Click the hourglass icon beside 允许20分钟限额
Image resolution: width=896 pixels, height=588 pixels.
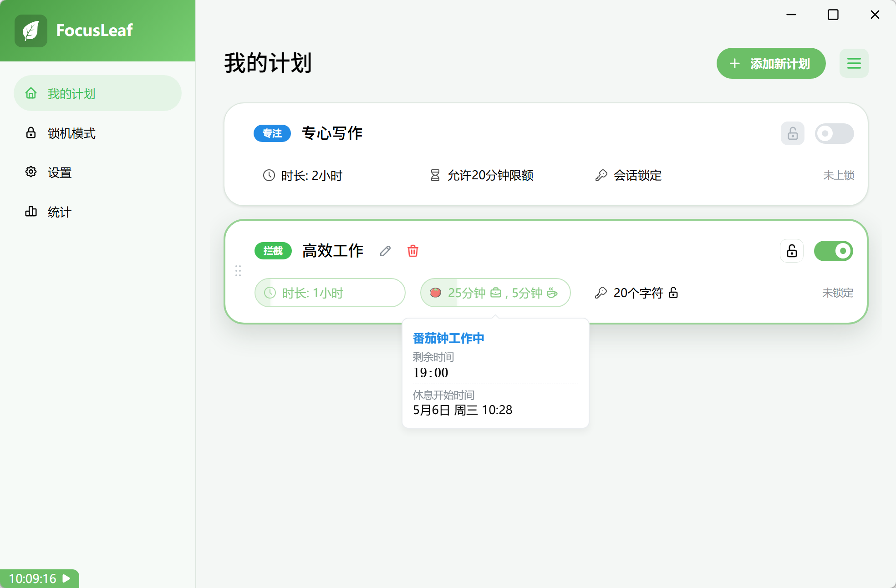point(435,175)
